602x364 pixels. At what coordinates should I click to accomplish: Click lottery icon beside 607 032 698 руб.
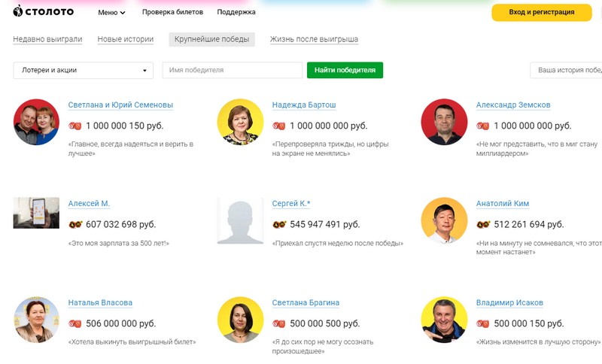coord(75,224)
